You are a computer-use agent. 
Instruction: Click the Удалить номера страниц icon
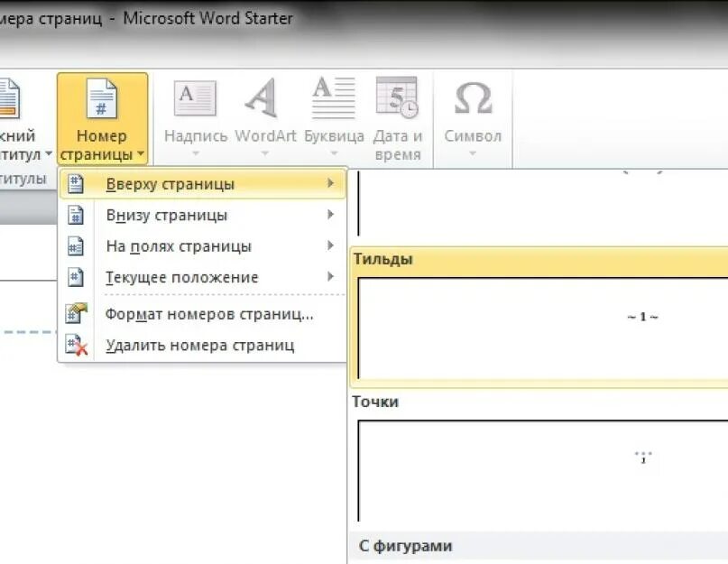(76, 345)
